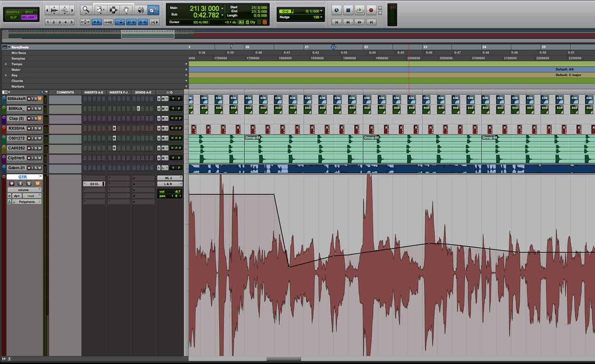This screenshot has width=595, height=364.
Task: Click the Record transport button
Action: coord(371,10)
